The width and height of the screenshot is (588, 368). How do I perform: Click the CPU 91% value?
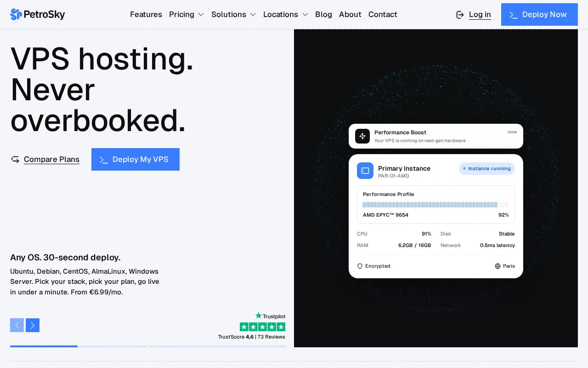[426, 234]
